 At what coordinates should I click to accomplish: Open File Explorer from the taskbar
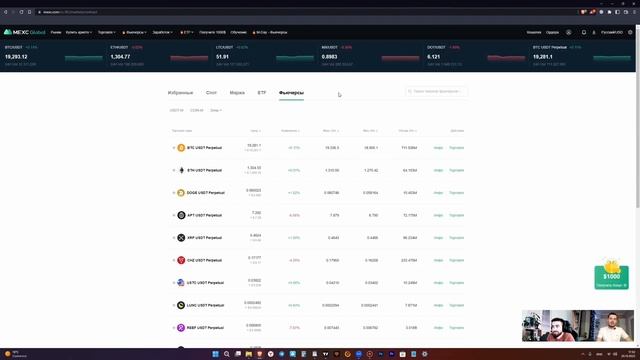(249, 354)
